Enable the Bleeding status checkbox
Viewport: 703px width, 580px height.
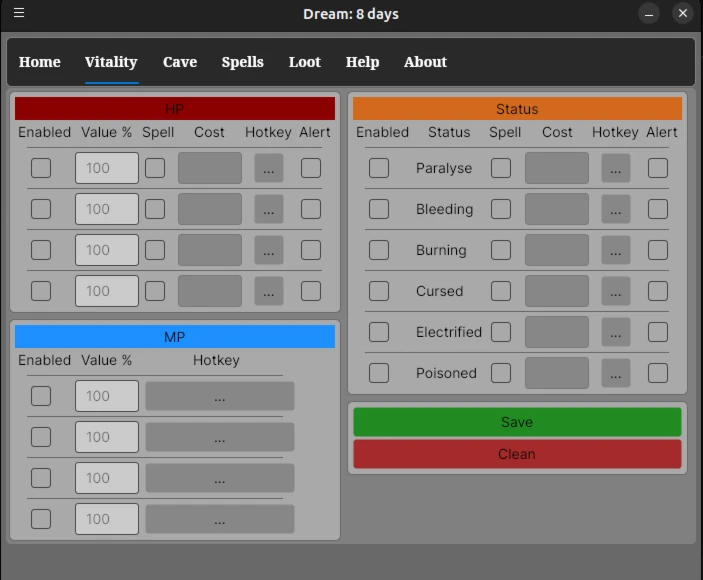pyautogui.click(x=379, y=209)
